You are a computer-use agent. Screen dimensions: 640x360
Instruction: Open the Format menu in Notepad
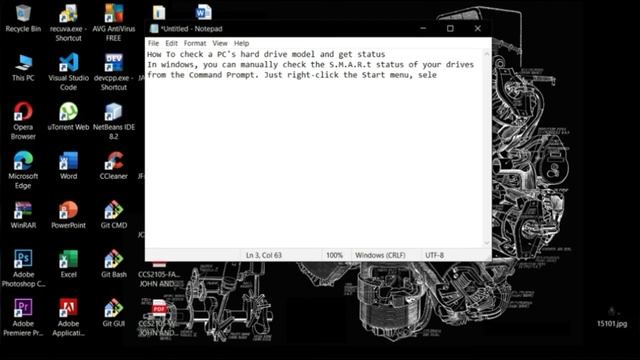(x=195, y=43)
